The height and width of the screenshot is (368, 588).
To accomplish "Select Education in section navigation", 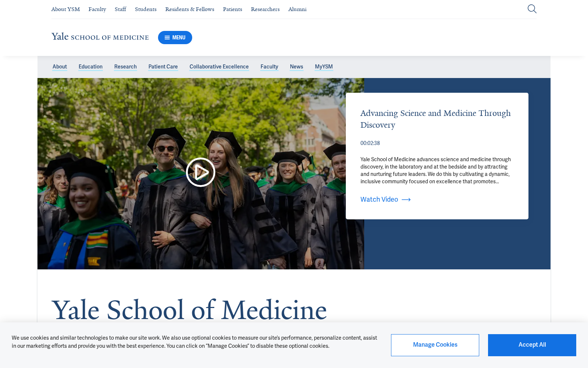I will pyautogui.click(x=90, y=67).
